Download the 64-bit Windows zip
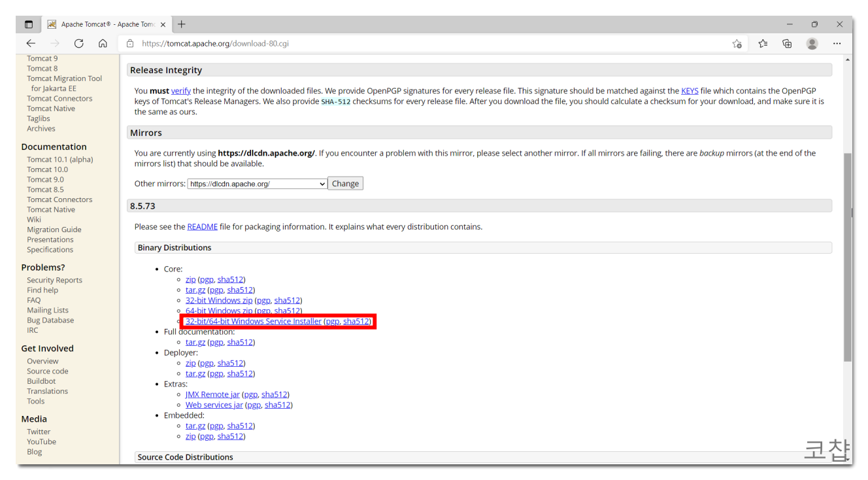 (219, 311)
